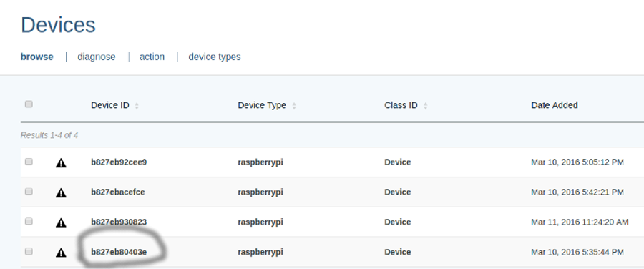Click raspberrypi type in b827eb930823 row
Screen dimensions: 644x269
point(260,222)
